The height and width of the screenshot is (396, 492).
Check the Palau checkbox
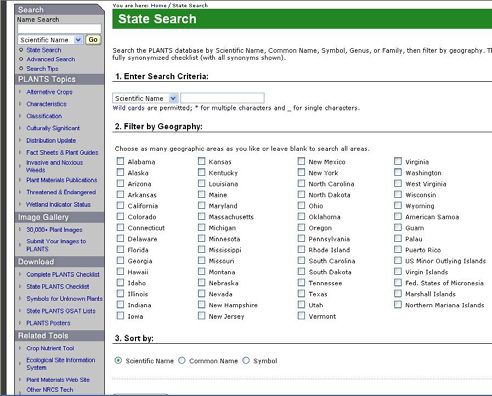(x=398, y=238)
